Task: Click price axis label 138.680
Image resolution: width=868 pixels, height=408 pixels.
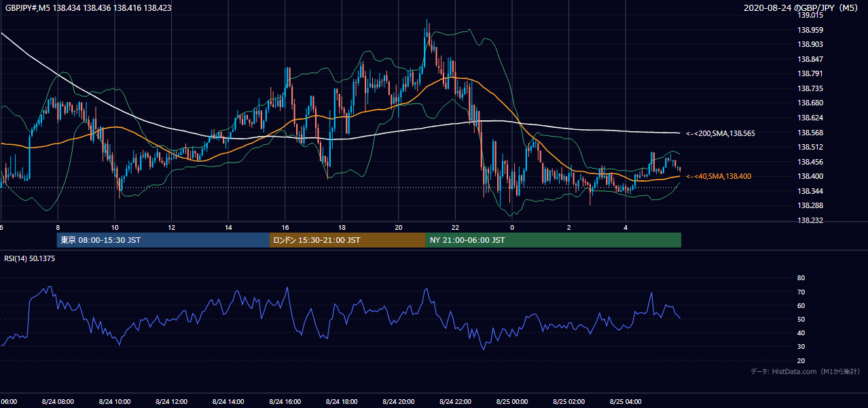Action: pyautogui.click(x=809, y=103)
